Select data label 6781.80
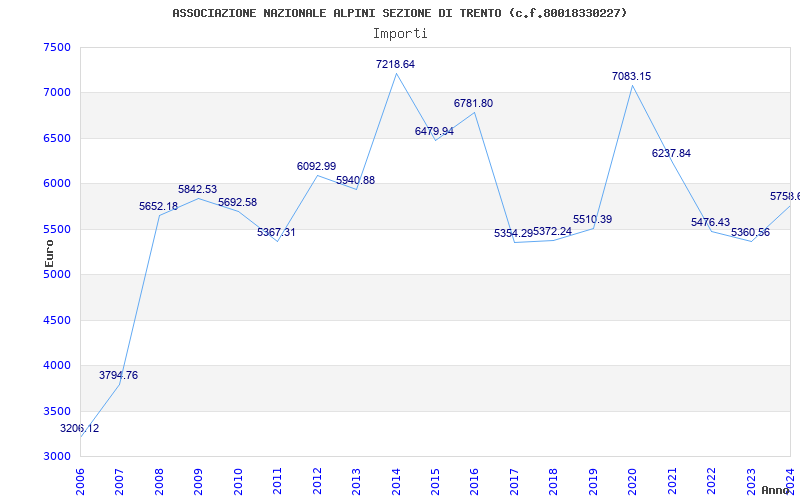This screenshot has width=800, height=500. tap(473, 104)
